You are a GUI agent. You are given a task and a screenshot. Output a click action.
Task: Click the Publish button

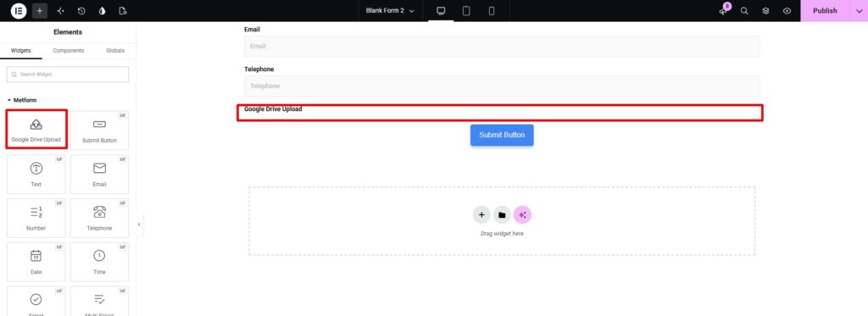point(825,10)
